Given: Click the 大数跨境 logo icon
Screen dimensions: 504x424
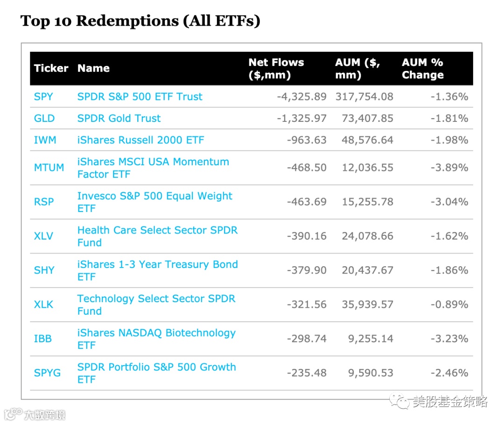Looking at the screenshot, I should (x=13, y=414).
